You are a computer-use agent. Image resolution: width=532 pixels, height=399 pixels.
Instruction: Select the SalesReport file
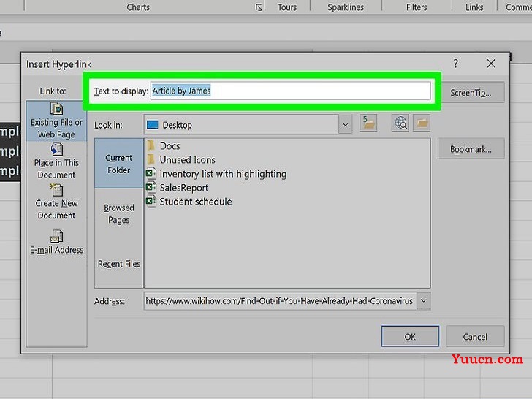[x=184, y=188]
